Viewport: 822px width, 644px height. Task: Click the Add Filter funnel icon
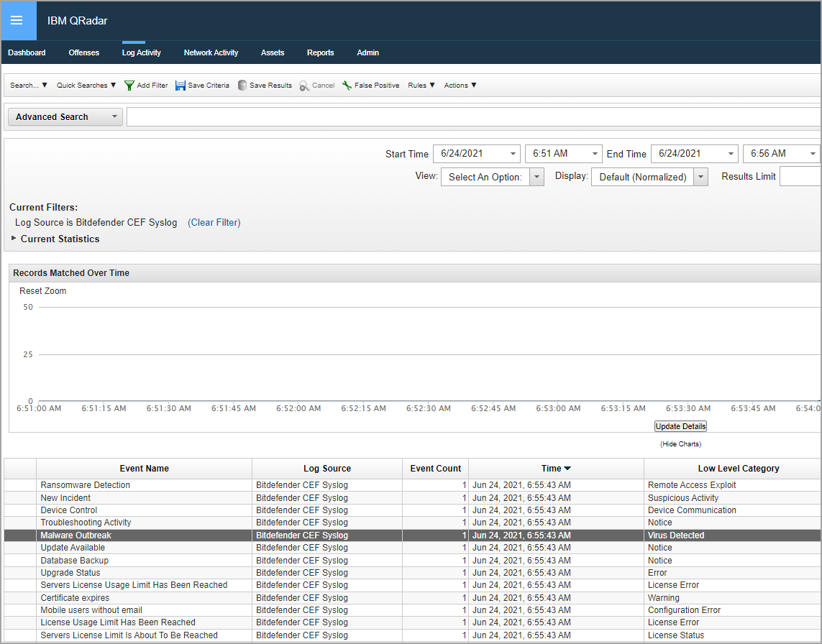coord(129,86)
